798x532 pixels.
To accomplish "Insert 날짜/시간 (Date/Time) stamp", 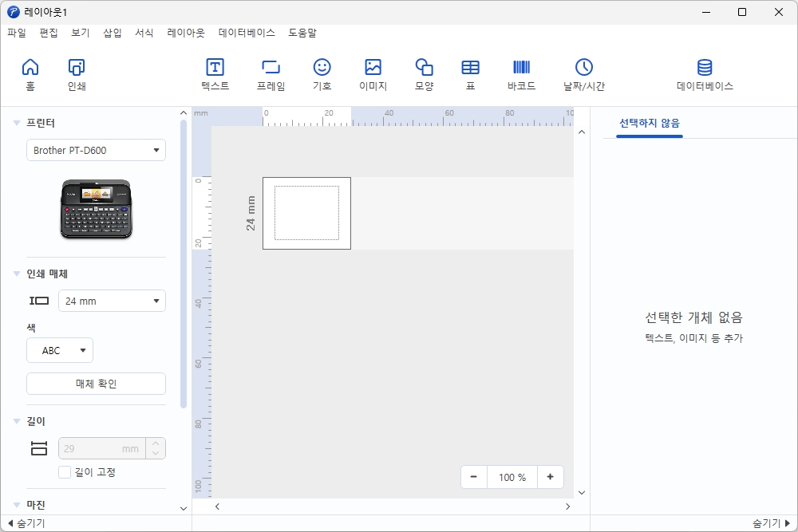I will (x=584, y=74).
